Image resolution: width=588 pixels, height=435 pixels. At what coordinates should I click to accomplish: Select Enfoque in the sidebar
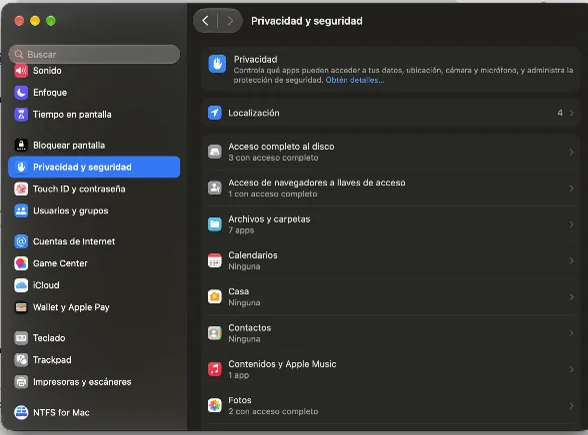coord(94,93)
